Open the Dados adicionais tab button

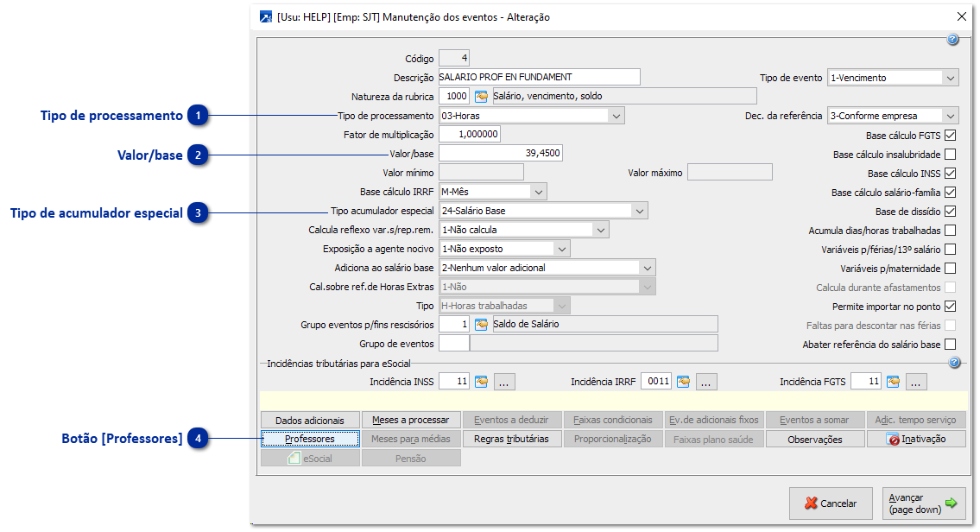click(309, 420)
